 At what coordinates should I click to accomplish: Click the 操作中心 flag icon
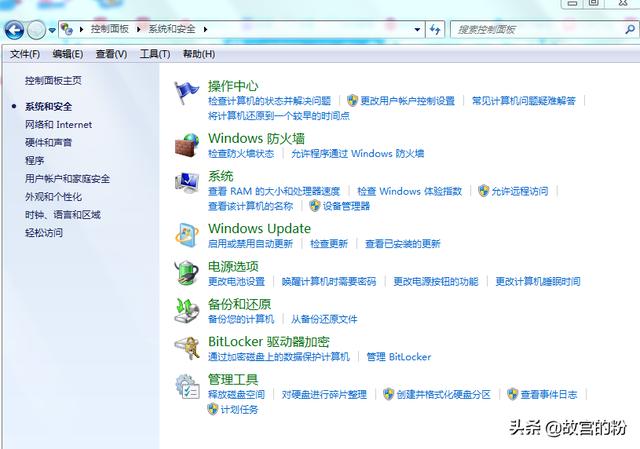coord(188,92)
